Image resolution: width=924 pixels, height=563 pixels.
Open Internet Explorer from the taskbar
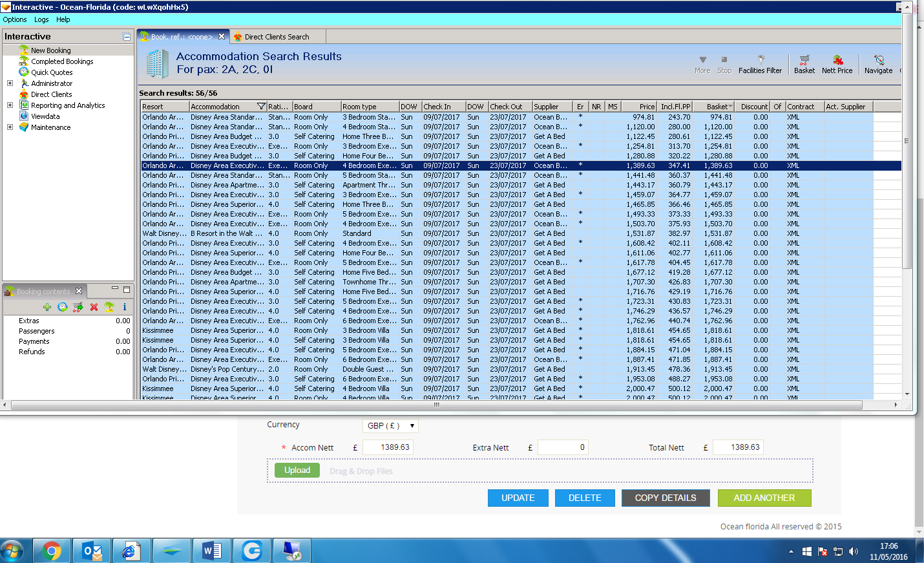[x=132, y=551]
